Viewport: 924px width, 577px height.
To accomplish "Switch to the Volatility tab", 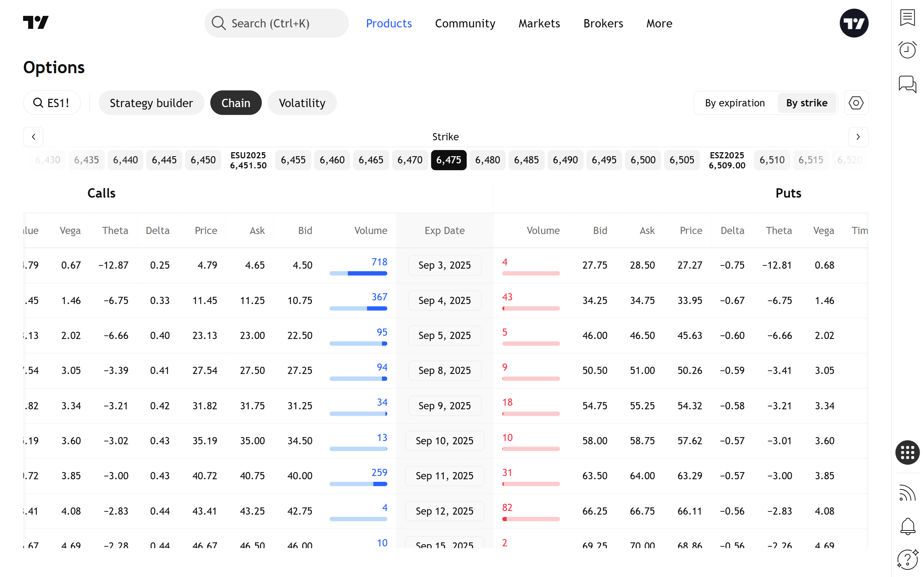I will click(302, 103).
